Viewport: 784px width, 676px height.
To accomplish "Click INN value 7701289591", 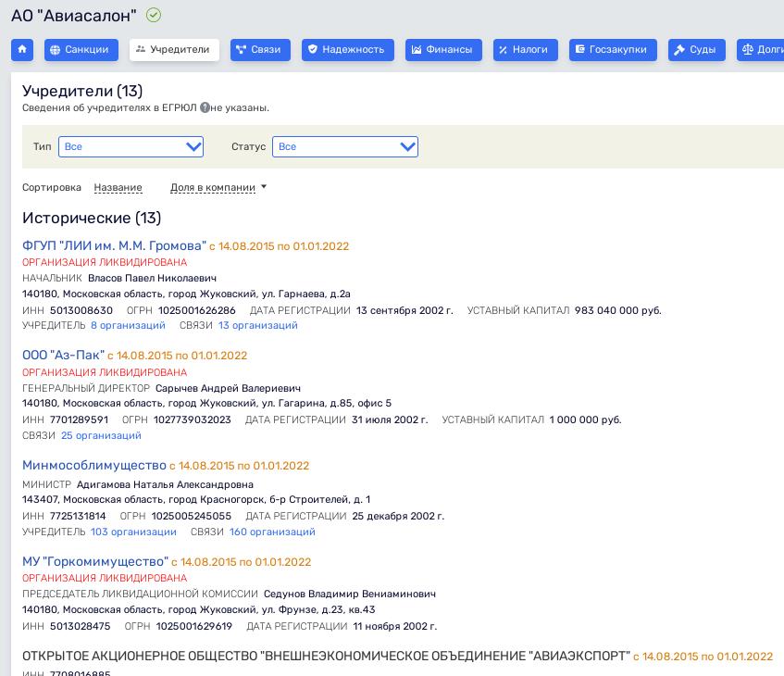I will 79,419.
